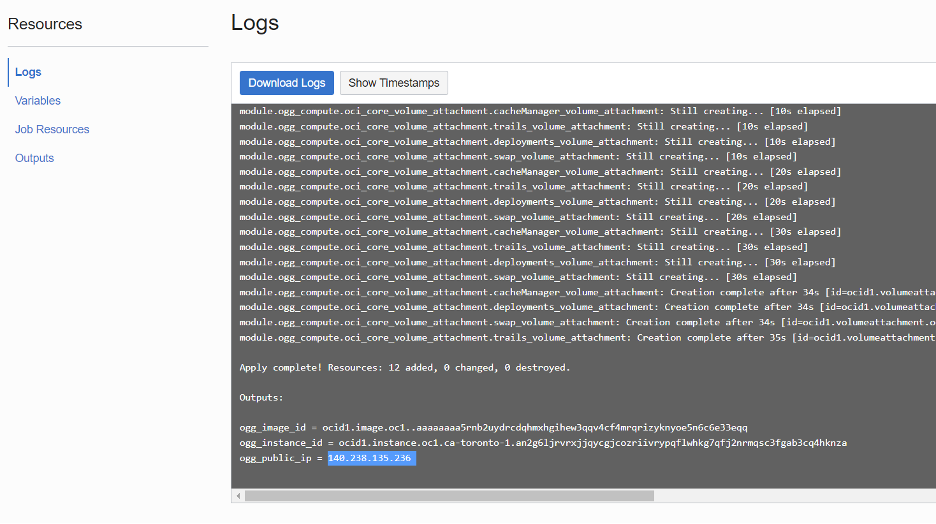
Task: Click the ogg_image_id output line
Action: click(493, 428)
